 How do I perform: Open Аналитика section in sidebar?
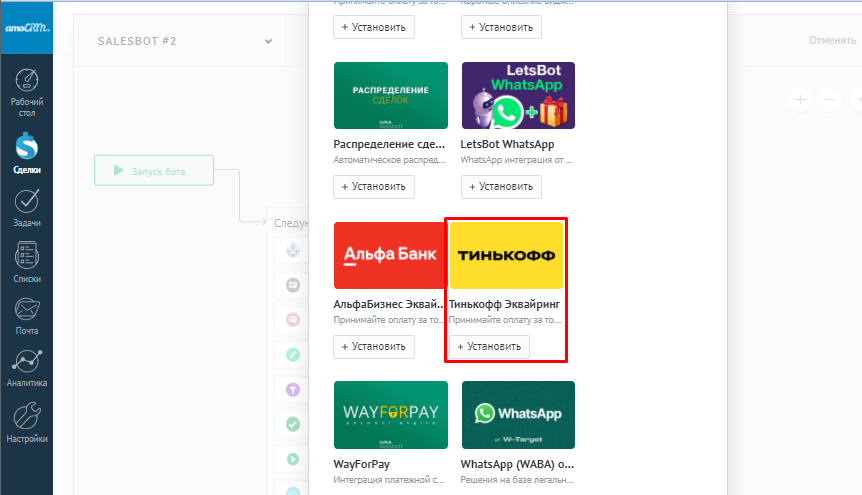(26, 368)
